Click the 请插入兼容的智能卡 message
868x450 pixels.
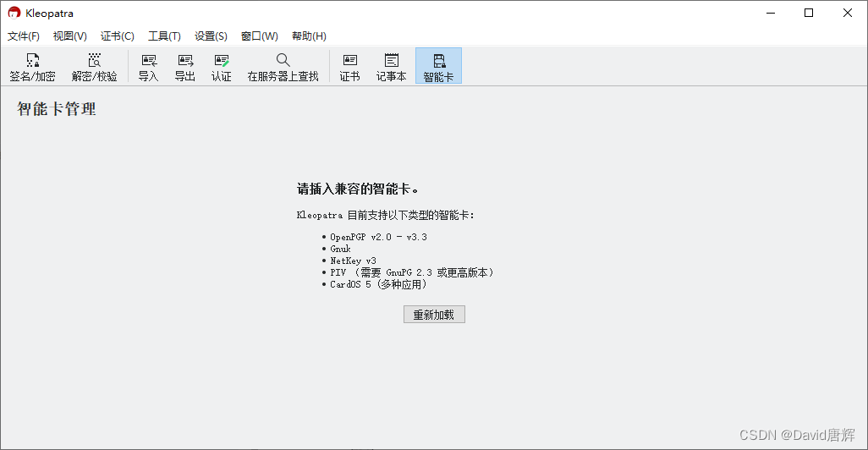[358, 189]
